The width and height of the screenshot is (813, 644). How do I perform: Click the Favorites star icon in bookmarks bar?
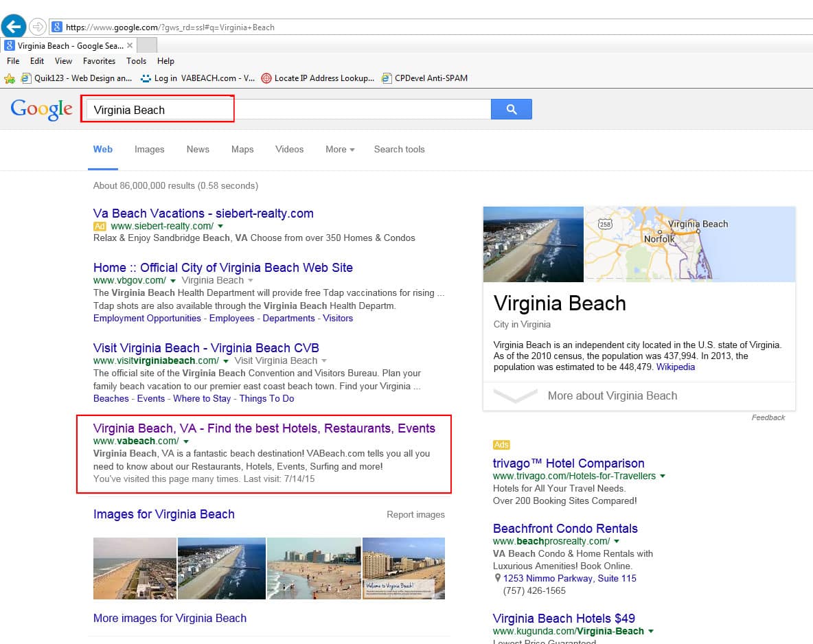(10, 78)
